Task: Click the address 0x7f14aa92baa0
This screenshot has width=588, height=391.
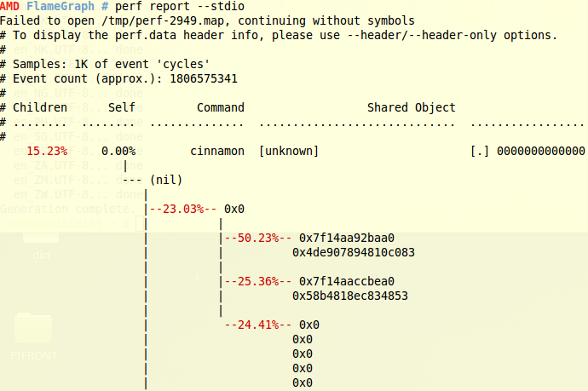Action: (x=347, y=238)
